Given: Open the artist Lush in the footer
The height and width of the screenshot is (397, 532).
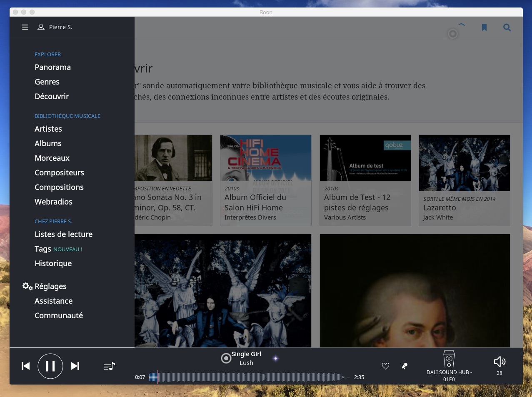Looking at the screenshot, I should click(x=246, y=363).
